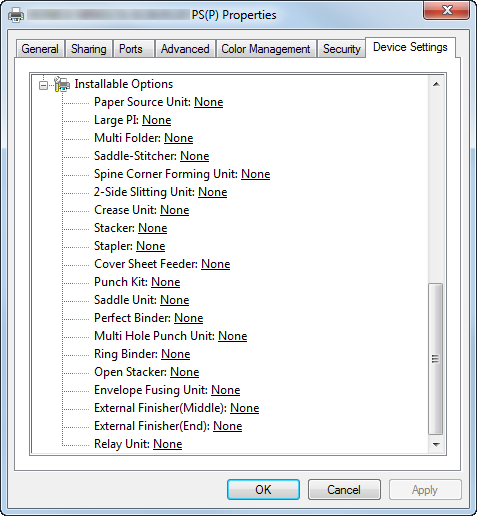Select the Stapler label

click(x=114, y=246)
